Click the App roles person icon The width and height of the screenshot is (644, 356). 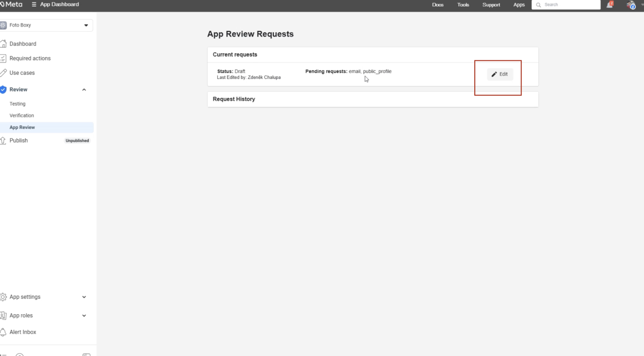coord(3,315)
